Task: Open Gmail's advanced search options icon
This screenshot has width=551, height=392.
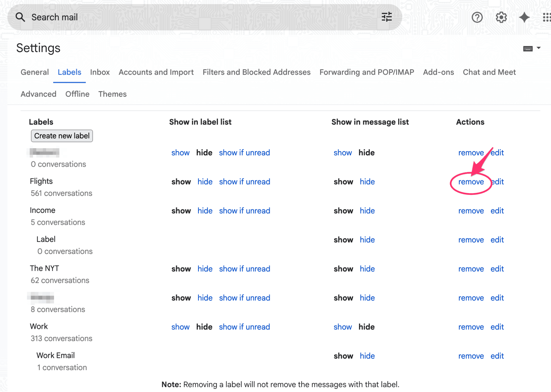Action: click(387, 17)
